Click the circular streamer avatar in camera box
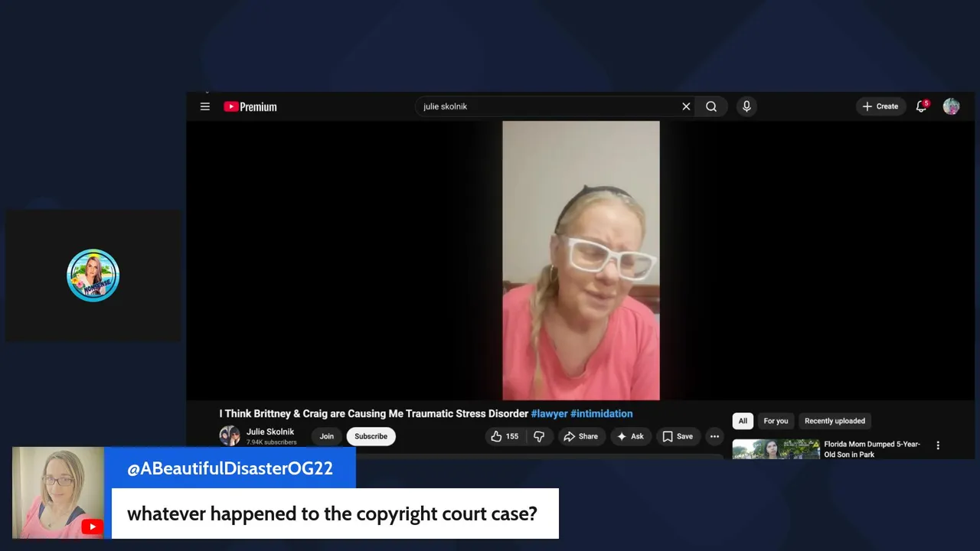Screen dimensions: 980x551 point(93,275)
